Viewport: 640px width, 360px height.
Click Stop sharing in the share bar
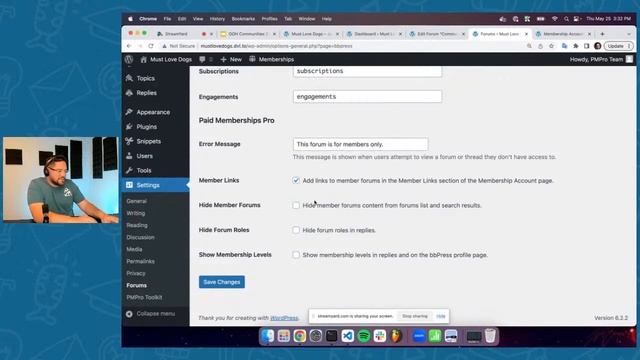click(415, 316)
